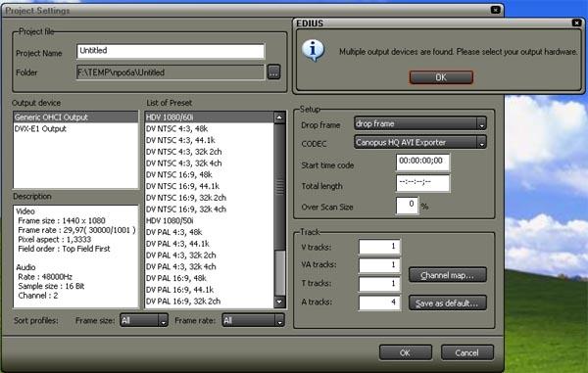Click the Start time code field
Screen dimensions: 588x373
click(x=422, y=162)
